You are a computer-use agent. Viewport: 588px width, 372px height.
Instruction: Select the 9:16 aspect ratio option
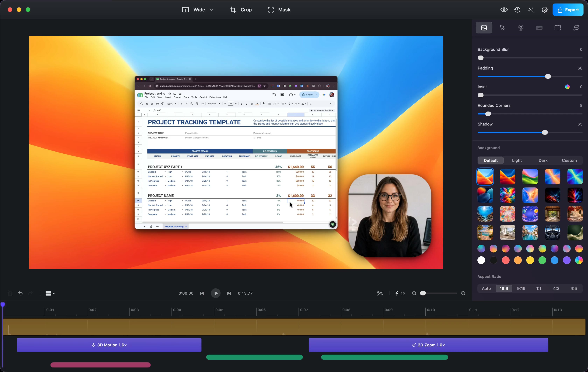coord(521,288)
